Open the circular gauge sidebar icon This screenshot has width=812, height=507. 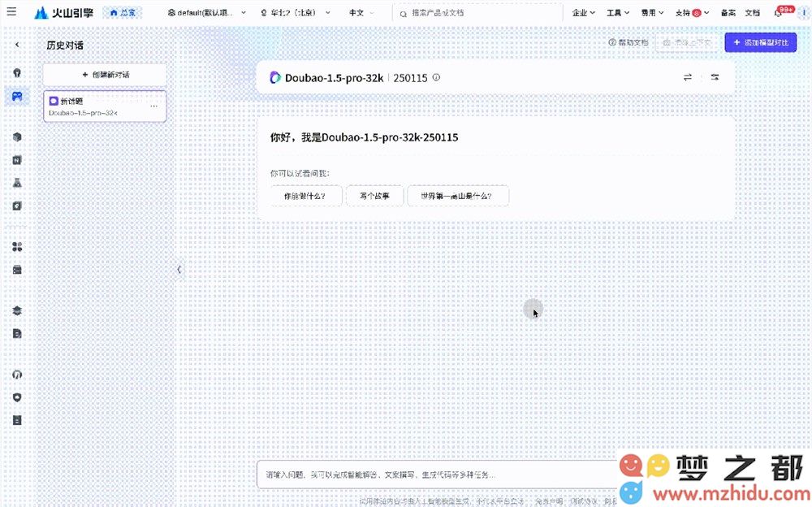coord(17,375)
